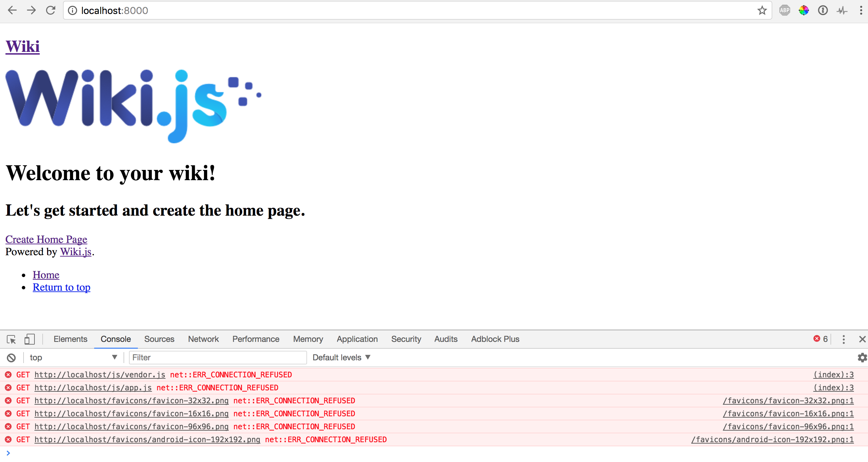The height and width of the screenshot is (462, 868).
Task: Follow the Create Home Page link
Action: [x=46, y=239]
